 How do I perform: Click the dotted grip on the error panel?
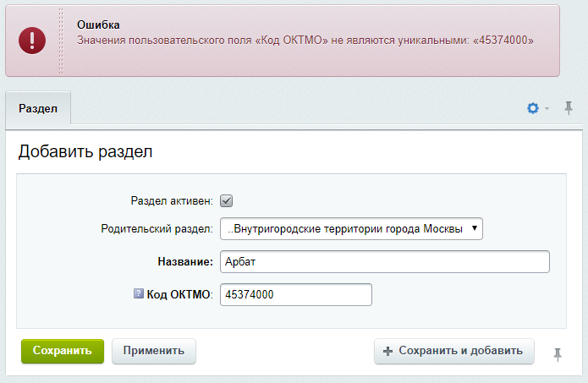coord(60,41)
